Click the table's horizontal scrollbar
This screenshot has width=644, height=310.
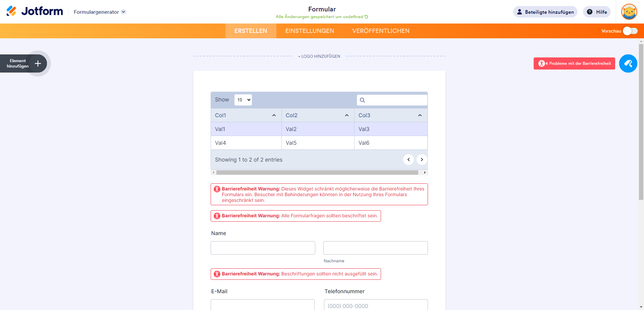click(317, 172)
